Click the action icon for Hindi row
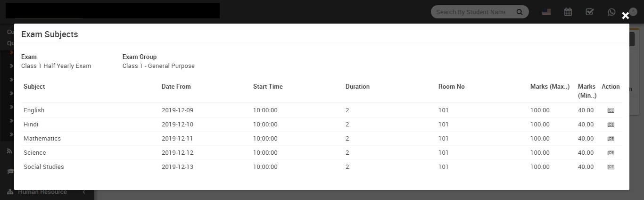 click(611, 125)
